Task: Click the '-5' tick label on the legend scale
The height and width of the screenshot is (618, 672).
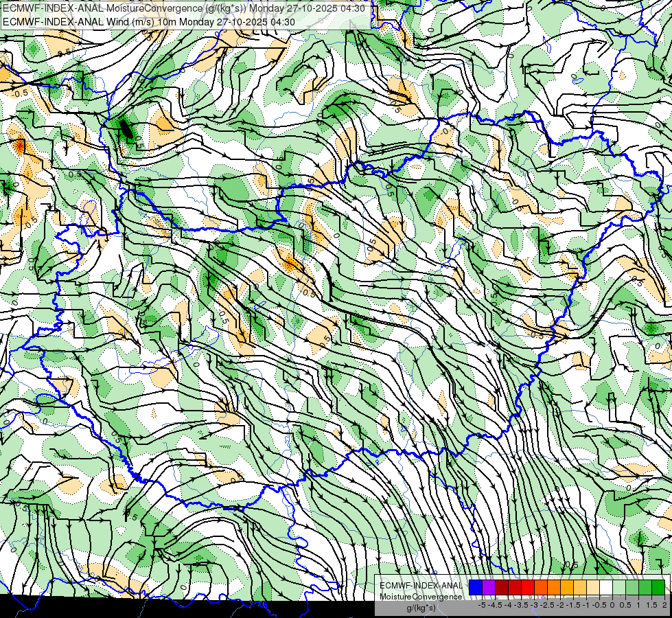Action: pos(482,605)
